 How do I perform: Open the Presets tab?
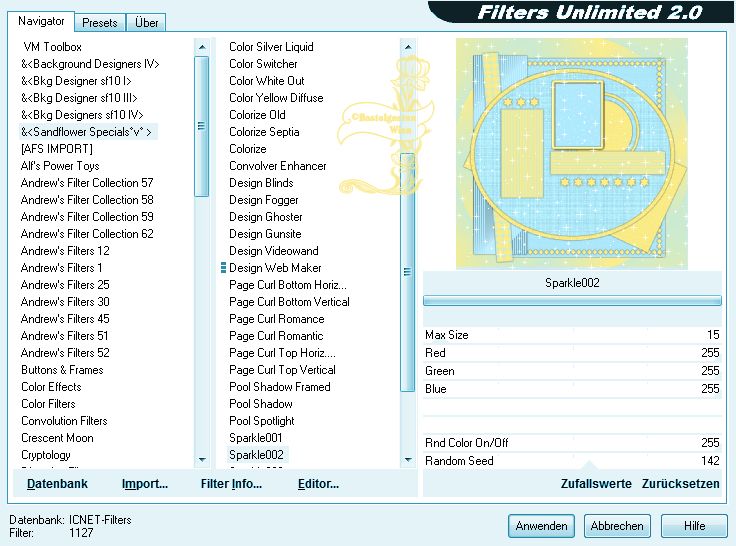click(100, 23)
